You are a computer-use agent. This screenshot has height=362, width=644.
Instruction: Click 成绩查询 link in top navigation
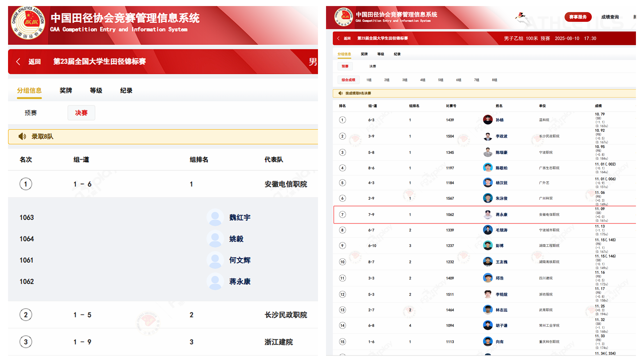610,17
